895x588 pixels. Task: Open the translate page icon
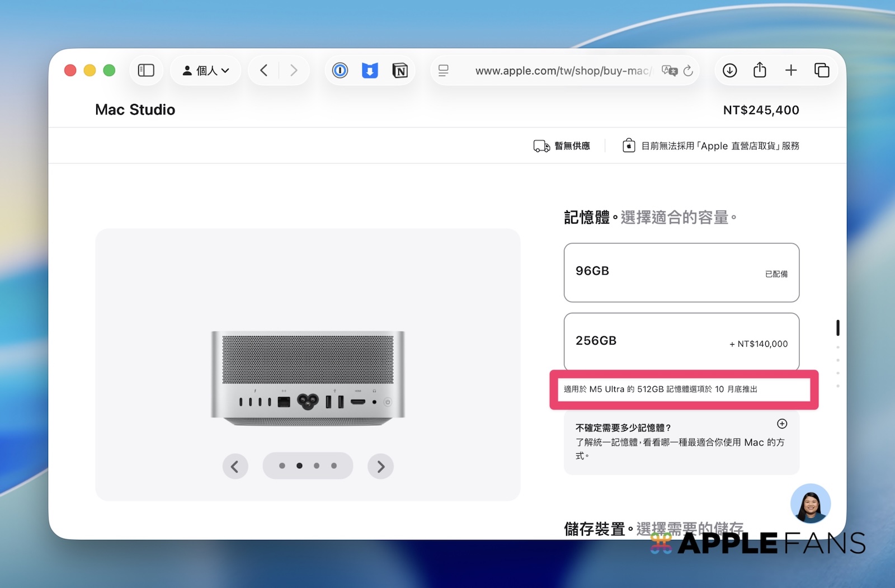[x=669, y=70]
